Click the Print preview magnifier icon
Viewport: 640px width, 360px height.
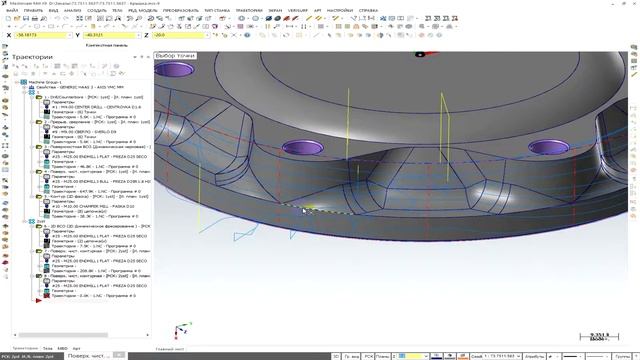(x=44, y=18)
